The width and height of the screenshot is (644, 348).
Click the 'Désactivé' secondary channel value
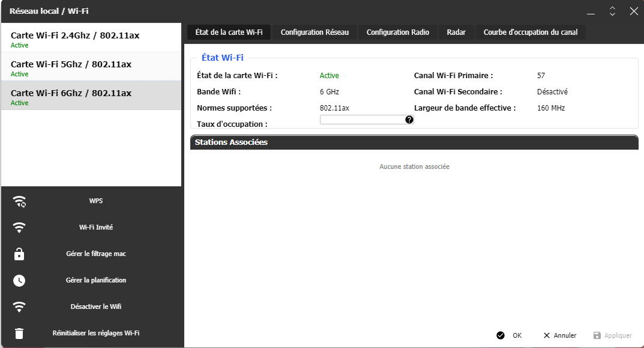coord(552,92)
